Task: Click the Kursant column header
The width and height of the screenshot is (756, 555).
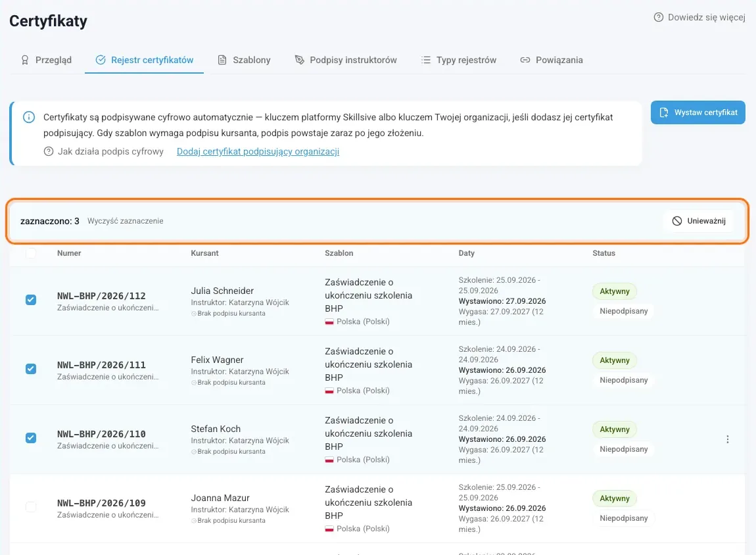Action: pyautogui.click(x=204, y=253)
